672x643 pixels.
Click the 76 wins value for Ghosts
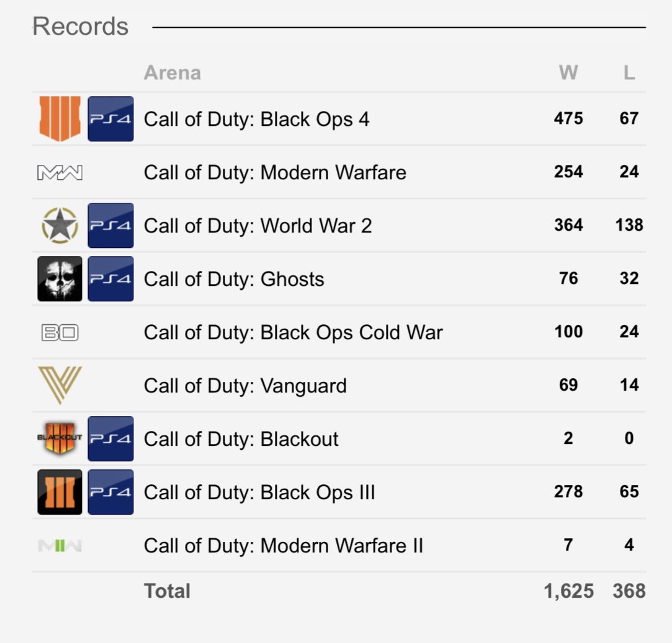click(568, 278)
